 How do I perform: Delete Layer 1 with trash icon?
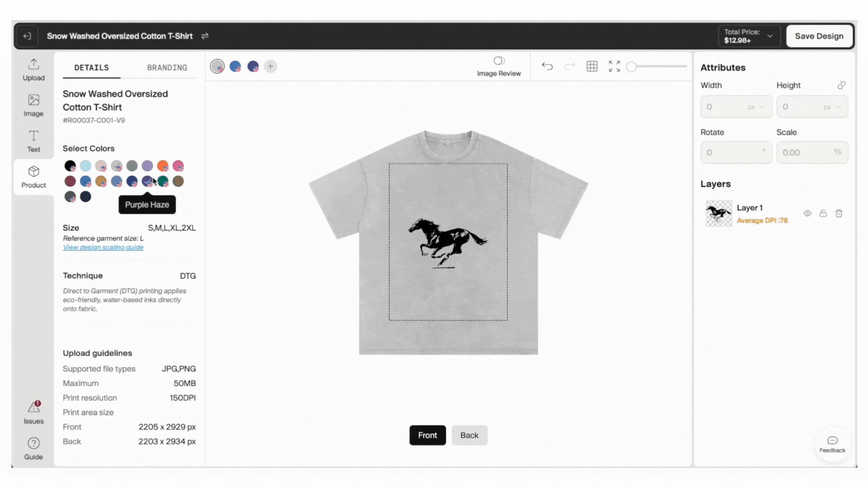pyautogui.click(x=839, y=213)
